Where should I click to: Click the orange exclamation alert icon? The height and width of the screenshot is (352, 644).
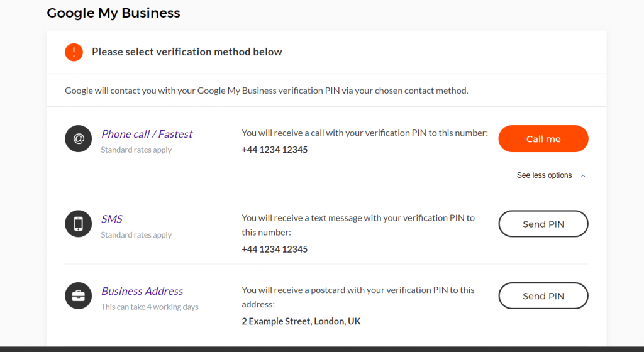point(74,52)
